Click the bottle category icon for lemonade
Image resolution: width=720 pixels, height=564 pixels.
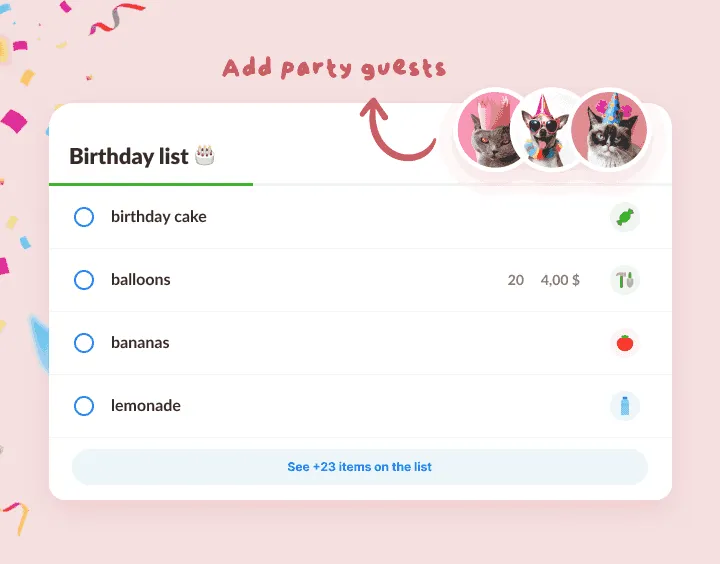tap(624, 406)
